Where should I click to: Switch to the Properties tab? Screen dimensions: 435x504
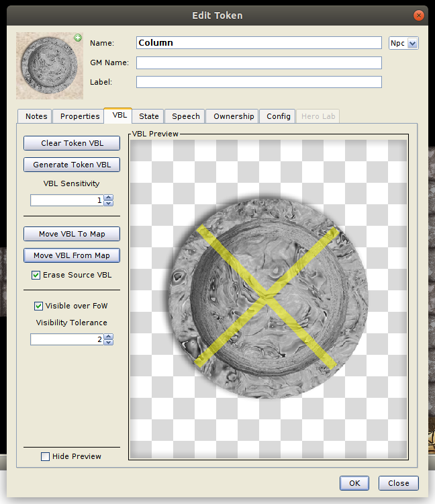point(80,116)
